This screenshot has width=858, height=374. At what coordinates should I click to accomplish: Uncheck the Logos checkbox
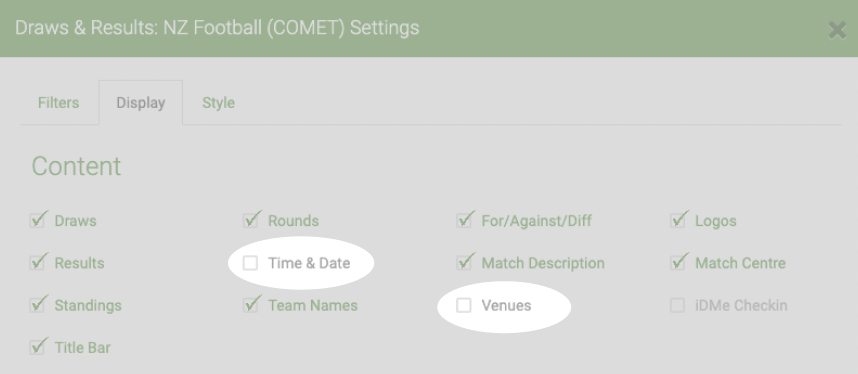tap(677, 221)
